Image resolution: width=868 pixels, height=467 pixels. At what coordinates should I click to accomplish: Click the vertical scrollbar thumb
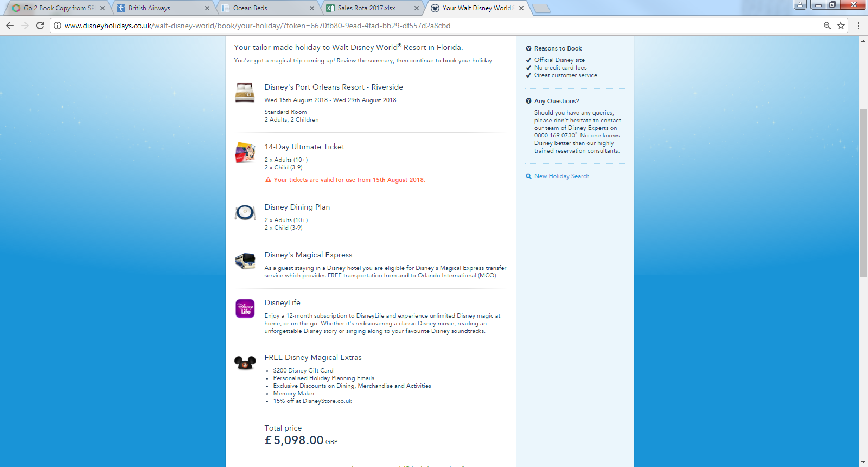(863, 193)
